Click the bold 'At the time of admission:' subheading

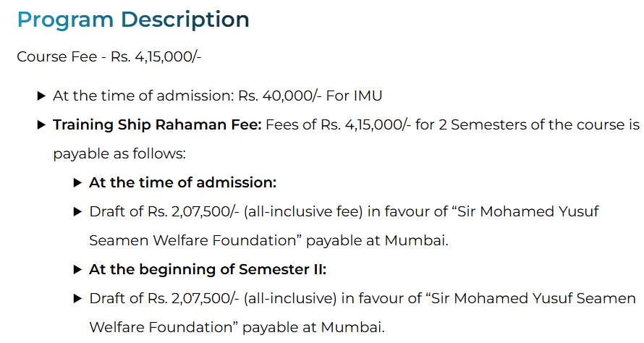(182, 182)
